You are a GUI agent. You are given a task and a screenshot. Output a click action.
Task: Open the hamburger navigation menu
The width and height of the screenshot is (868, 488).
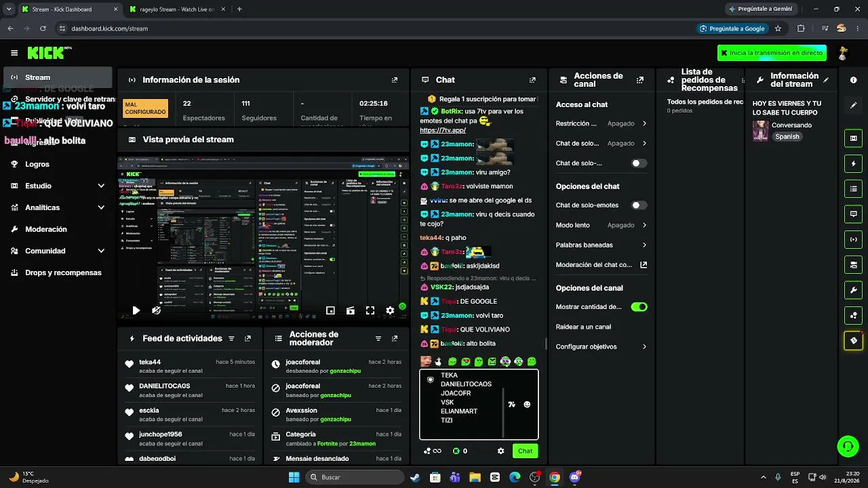pos(14,53)
